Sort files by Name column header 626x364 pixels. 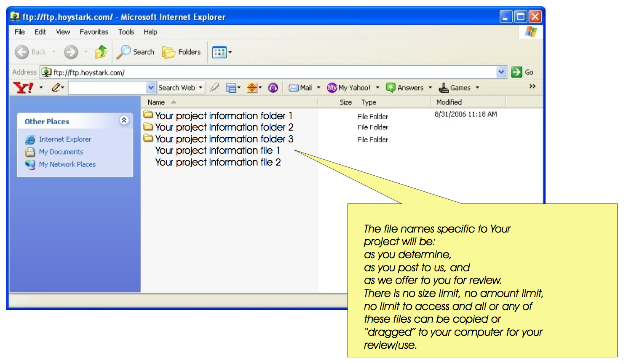pyautogui.click(x=156, y=102)
